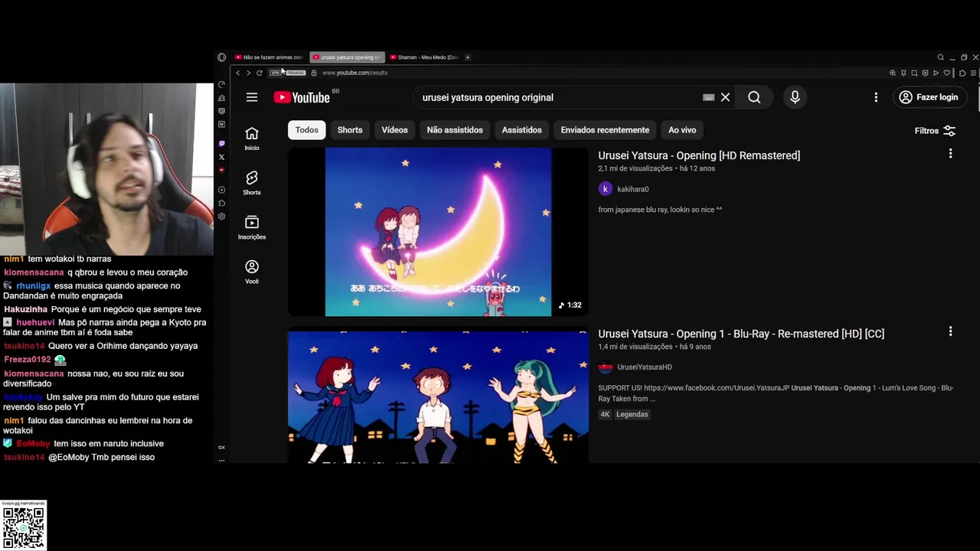Open a new browser tab

pos(468,57)
